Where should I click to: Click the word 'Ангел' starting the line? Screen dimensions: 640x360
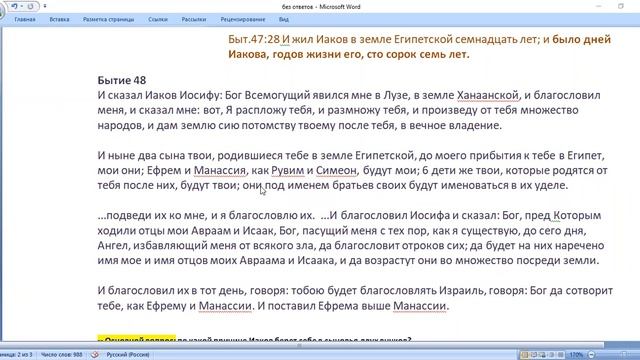coord(113,246)
